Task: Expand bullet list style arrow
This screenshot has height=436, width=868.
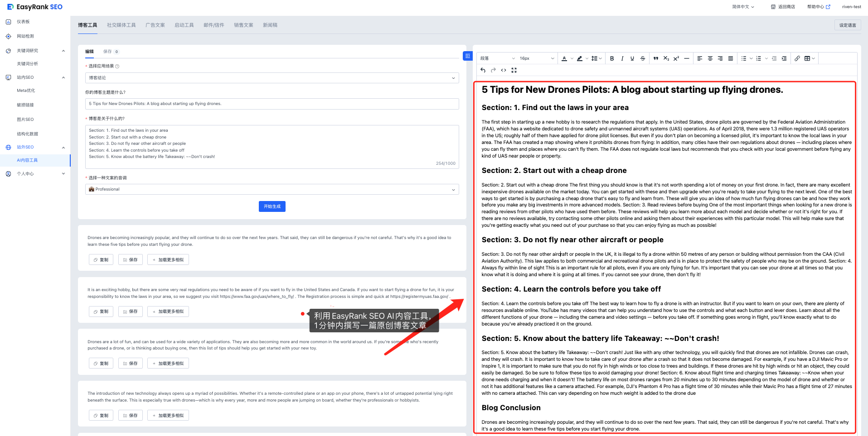Action: (x=751, y=58)
